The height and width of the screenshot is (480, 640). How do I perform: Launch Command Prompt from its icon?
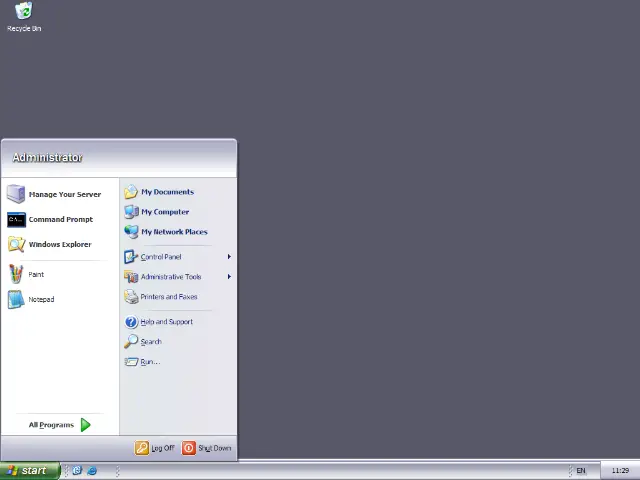click(x=16, y=220)
